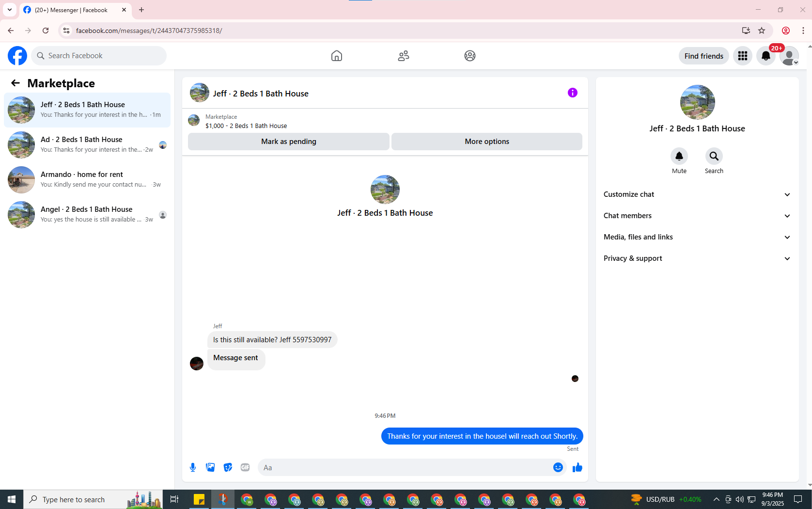The height and width of the screenshot is (509, 812).
Task: Open the taskbar clock showing 9:46 PM
Action: coord(773,499)
